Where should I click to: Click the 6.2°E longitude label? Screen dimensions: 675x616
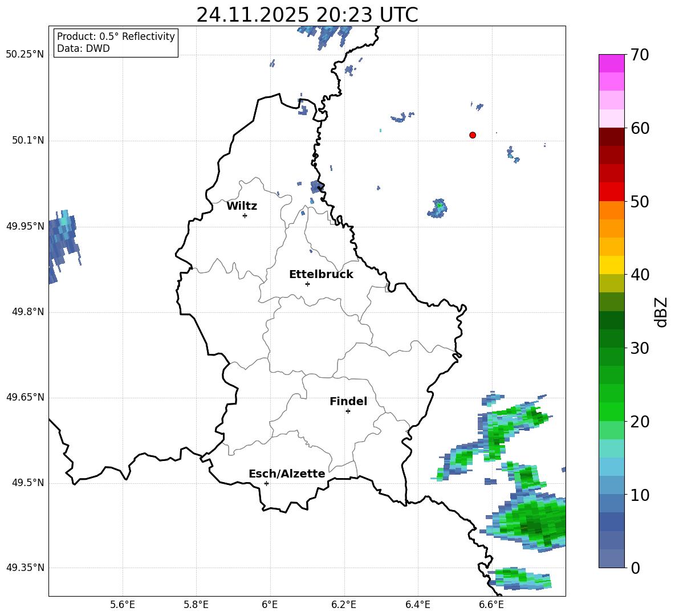tap(344, 605)
